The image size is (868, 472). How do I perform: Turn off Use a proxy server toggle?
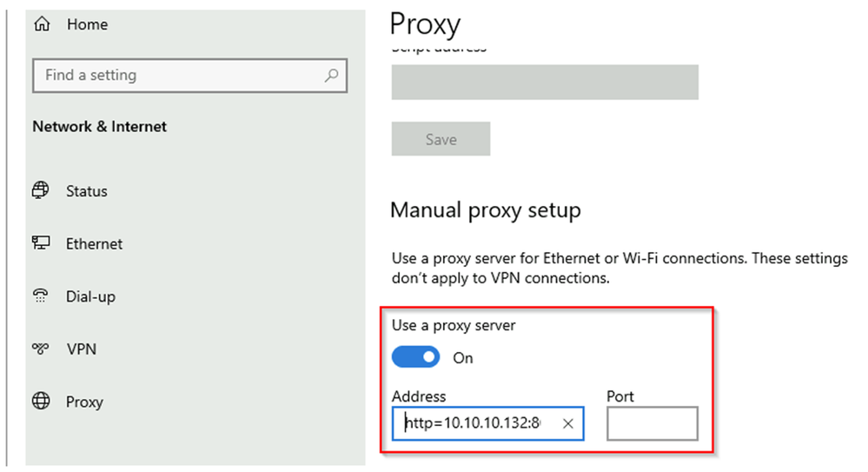pos(415,357)
